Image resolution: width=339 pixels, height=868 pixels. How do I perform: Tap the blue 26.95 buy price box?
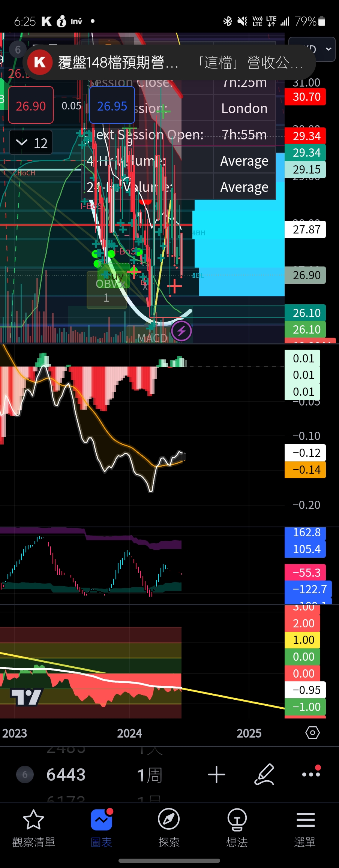pyautogui.click(x=112, y=105)
